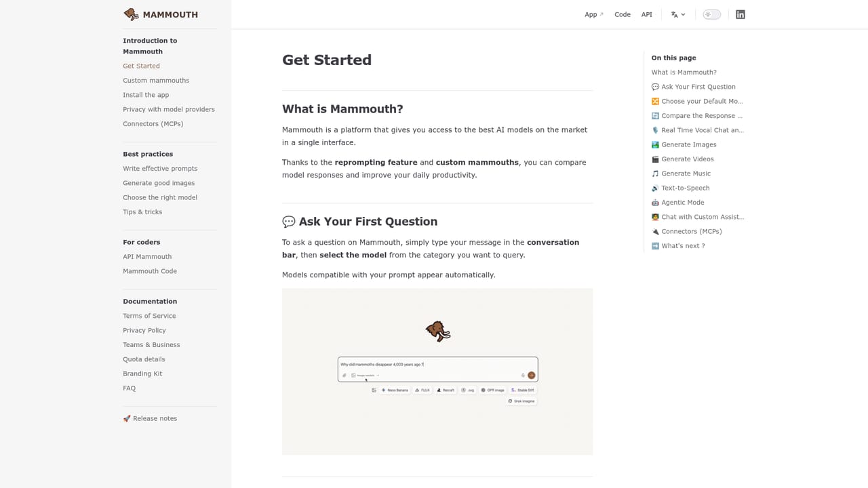
Task: Click the Mammouth mammoth logo icon
Action: tap(131, 14)
